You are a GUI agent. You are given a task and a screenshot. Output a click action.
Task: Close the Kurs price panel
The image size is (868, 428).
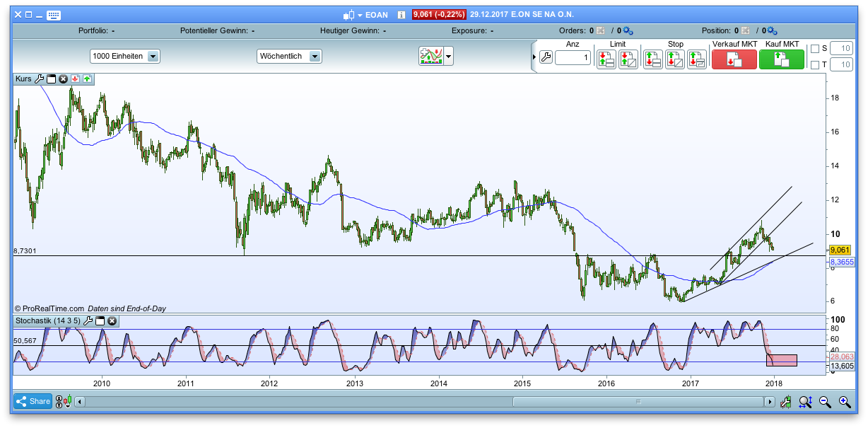pos(63,79)
